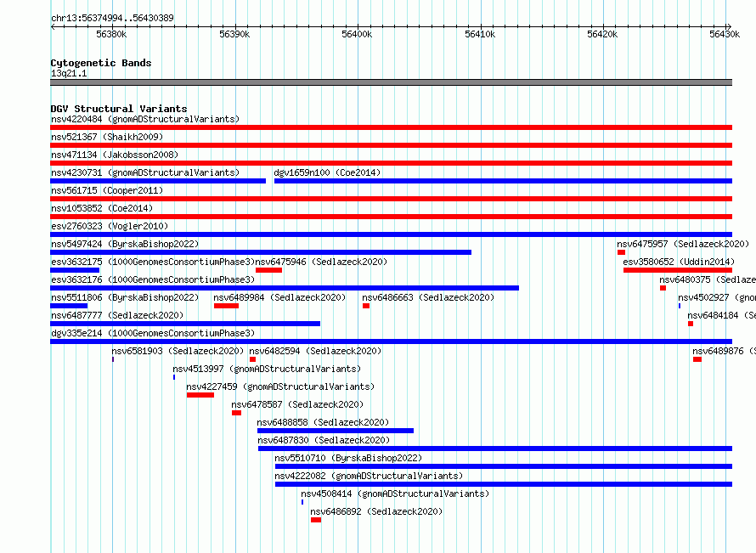The image size is (756, 553).
Task: Click the 56380k ruler position
Action: [111, 34]
